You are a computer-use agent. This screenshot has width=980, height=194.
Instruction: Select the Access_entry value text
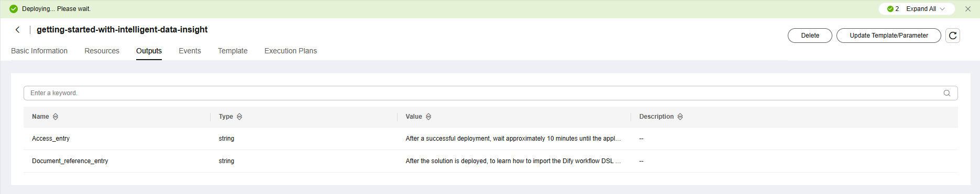(513, 139)
